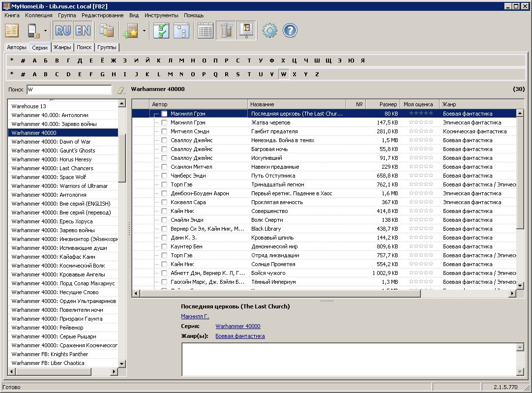Tick the checkbox next to Гамбит предателя
Screen dimensions: 532x393
164,131
